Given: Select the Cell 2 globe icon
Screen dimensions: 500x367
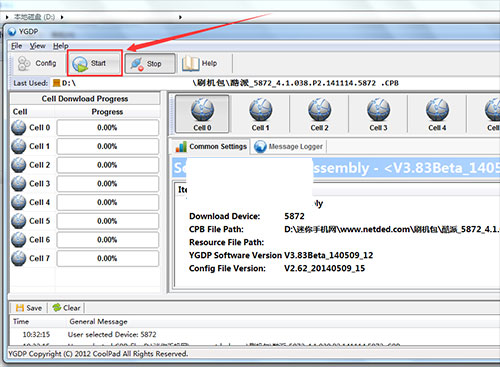Looking at the screenshot, I should (x=319, y=109).
